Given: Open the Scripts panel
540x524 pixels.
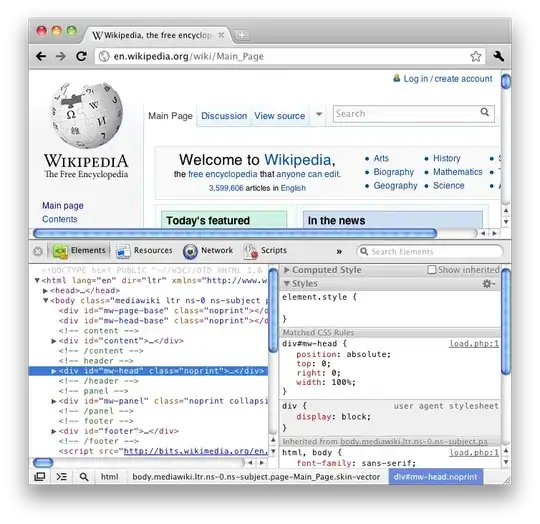Looking at the screenshot, I should click(x=265, y=251).
